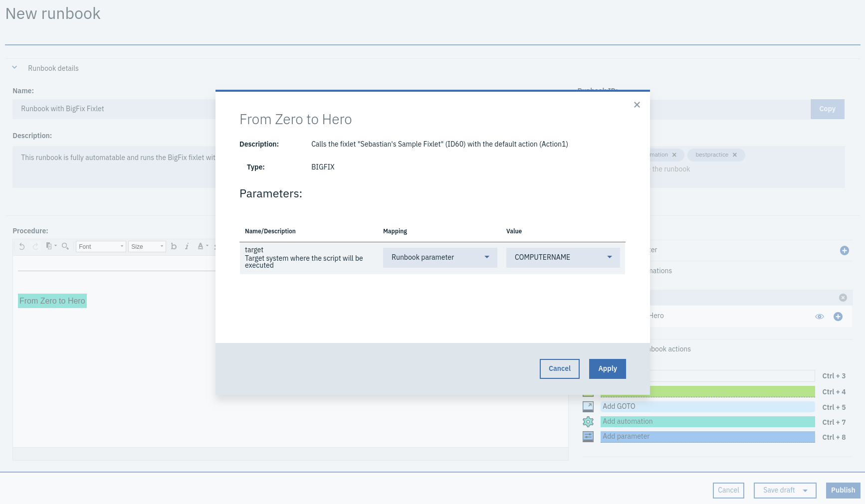Select the From Zero to Hero automation block
Screen dimensions: 865x504
coord(52,301)
